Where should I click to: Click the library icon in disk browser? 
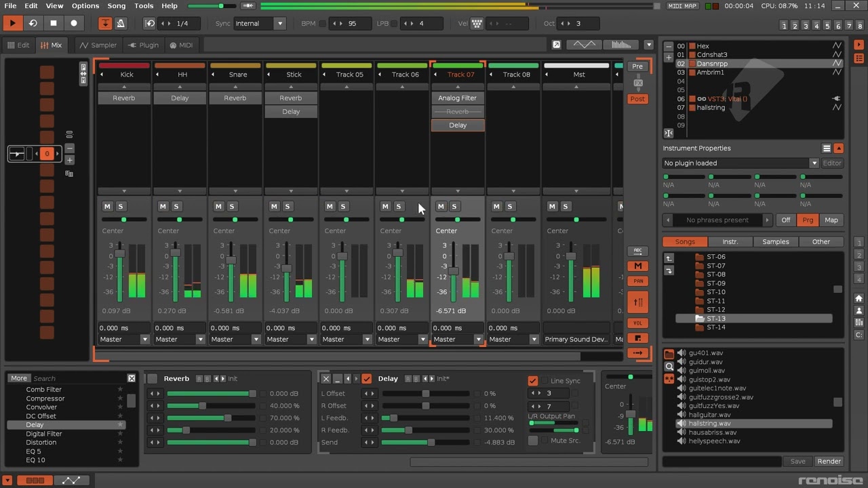[859, 323]
